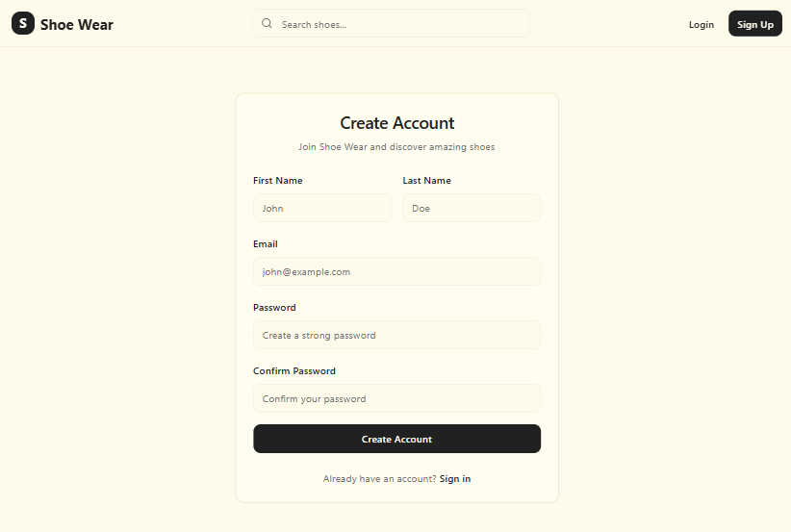The height and width of the screenshot is (532, 791).
Task: Click the Join Shoe Wear subtitle text
Action: click(x=396, y=147)
